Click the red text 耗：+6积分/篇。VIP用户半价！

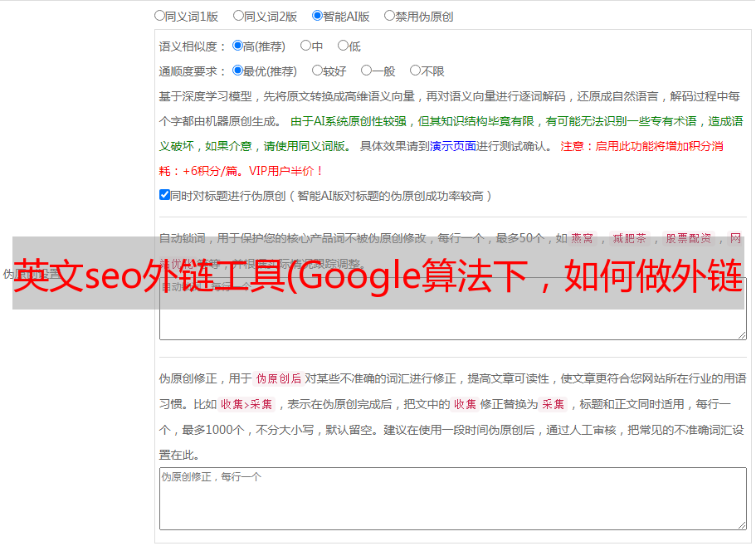[241, 171]
